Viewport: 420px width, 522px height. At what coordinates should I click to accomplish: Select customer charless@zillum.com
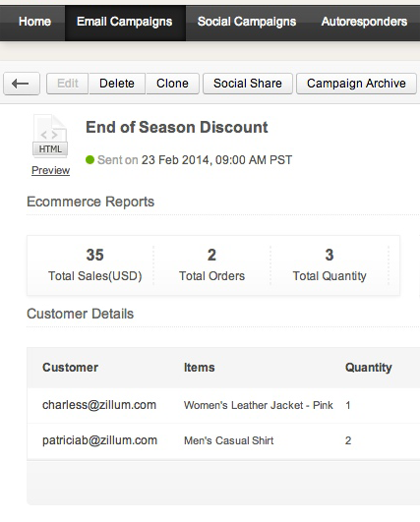99,405
